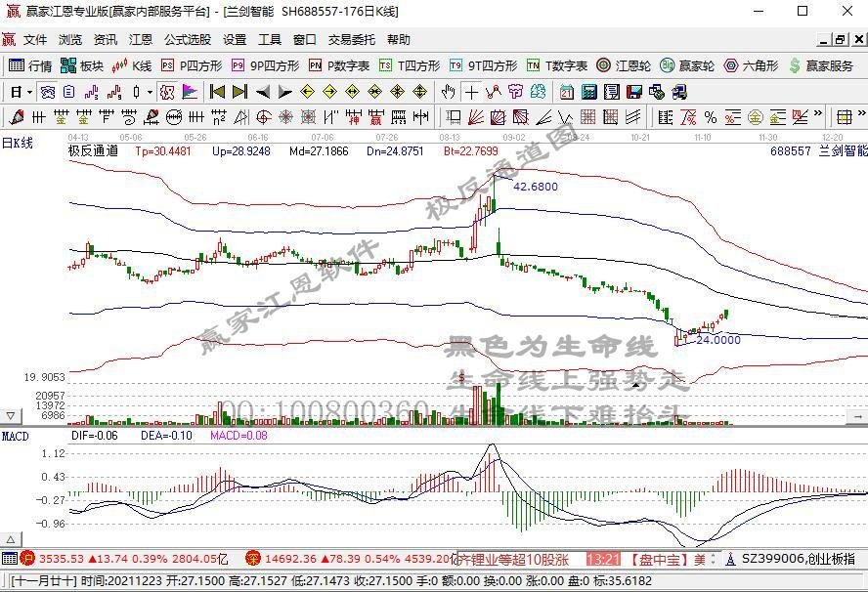The width and height of the screenshot is (868, 592).
Task: Click the yellow diamond left-arrow button
Action: click(307, 92)
